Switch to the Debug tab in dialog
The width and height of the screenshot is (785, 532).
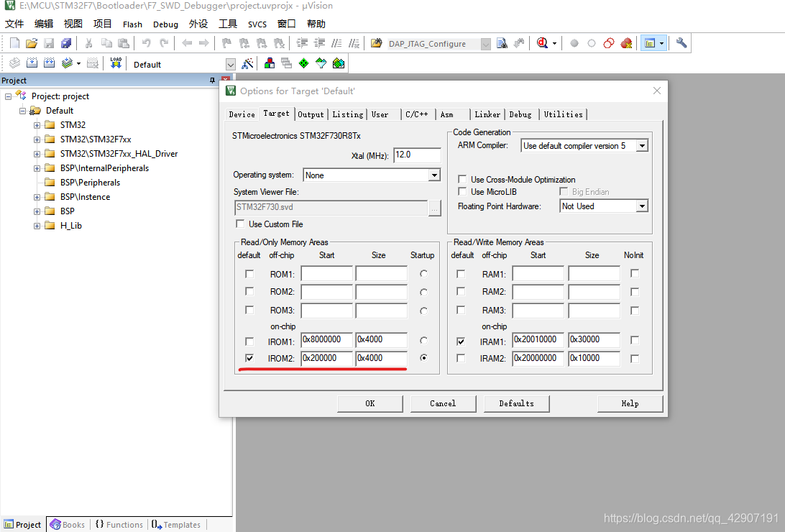coord(520,114)
